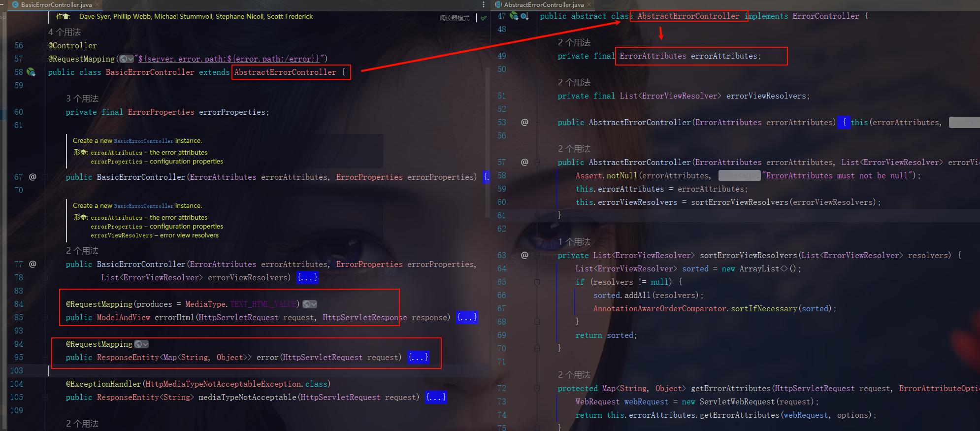Expand folded error method body on line 95
Viewport: 980px width, 431px height.
(x=418, y=358)
